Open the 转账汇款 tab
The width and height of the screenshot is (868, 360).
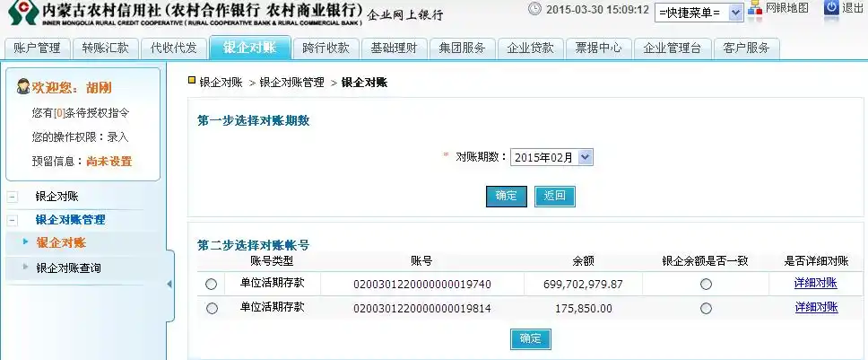click(x=105, y=48)
